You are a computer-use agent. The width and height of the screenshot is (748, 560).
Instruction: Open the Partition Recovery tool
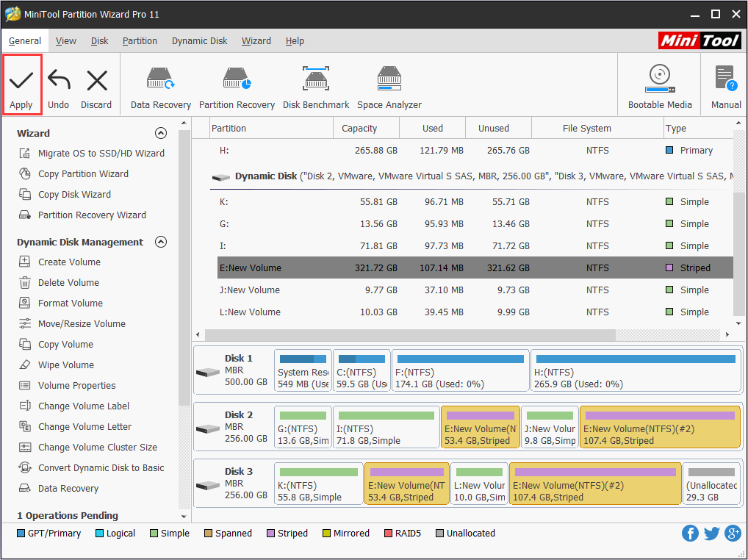(x=237, y=87)
